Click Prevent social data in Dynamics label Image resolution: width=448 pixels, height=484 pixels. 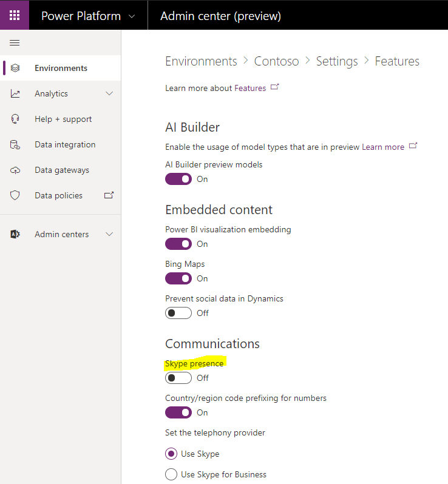224,299
